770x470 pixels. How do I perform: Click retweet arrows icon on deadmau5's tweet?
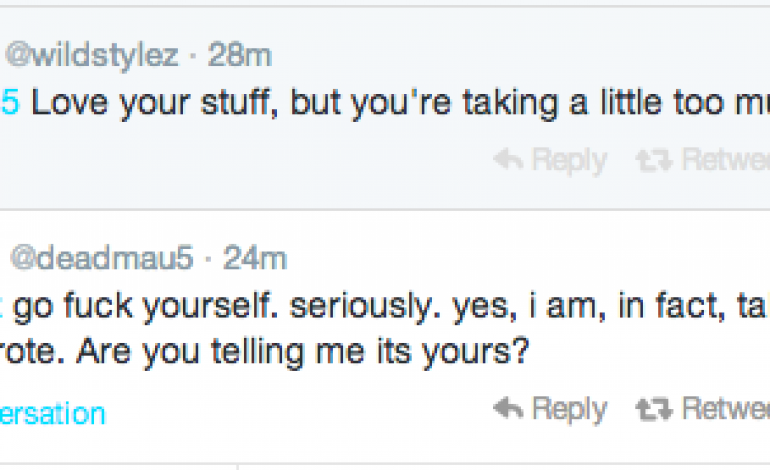(653, 408)
